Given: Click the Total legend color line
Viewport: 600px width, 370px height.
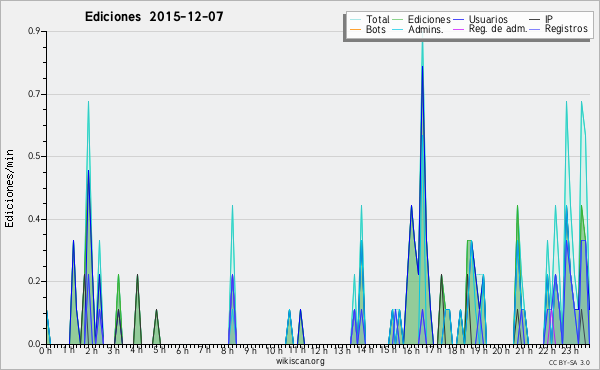Looking at the screenshot, I should pos(355,20).
